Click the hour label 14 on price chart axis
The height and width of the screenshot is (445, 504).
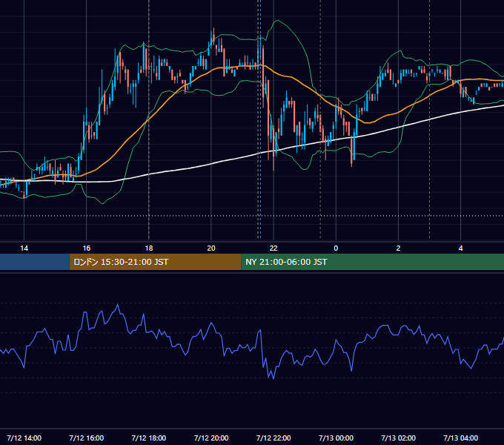[x=24, y=248]
